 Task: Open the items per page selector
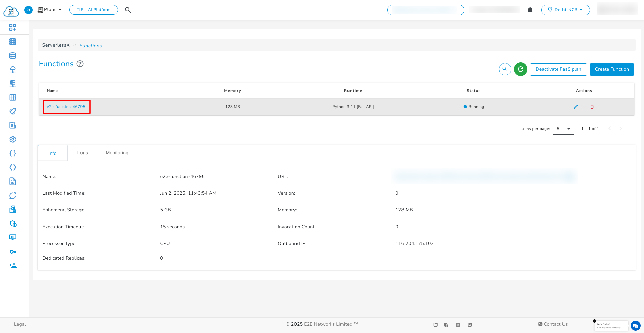pyautogui.click(x=563, y=129)
